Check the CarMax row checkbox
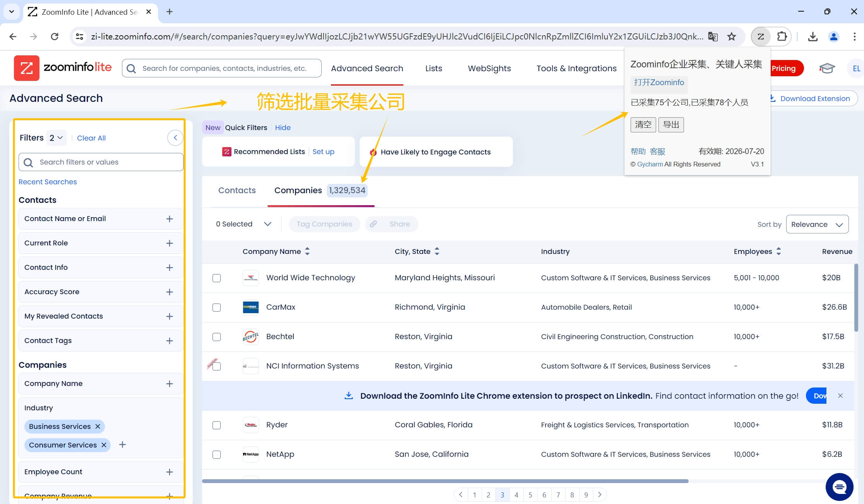This screenshot has height=504, width=864. [217, 307]
